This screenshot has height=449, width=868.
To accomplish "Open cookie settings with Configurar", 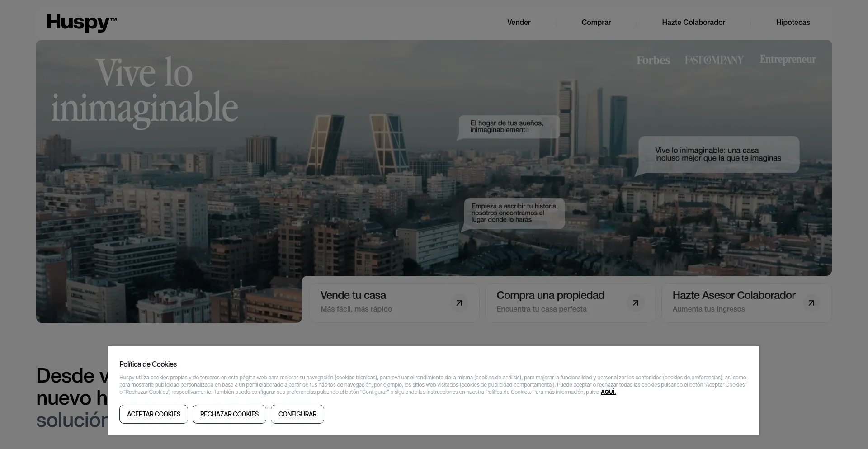I will pyautogui.click(x=297, y=414).
